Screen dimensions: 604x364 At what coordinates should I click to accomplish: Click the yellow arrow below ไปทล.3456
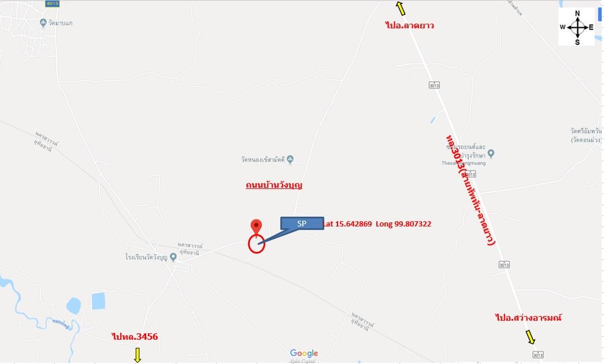pos(137,355)
